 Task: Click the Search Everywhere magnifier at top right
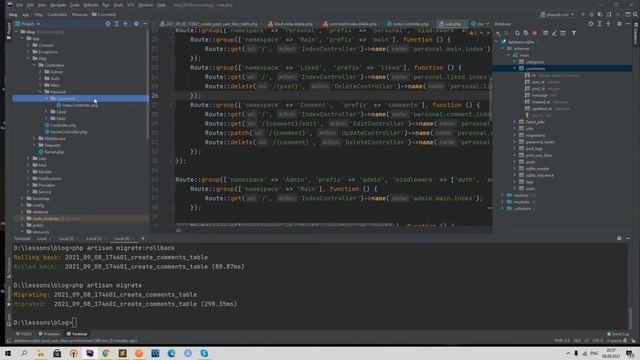pyautogui.click(x=635, y=14)
